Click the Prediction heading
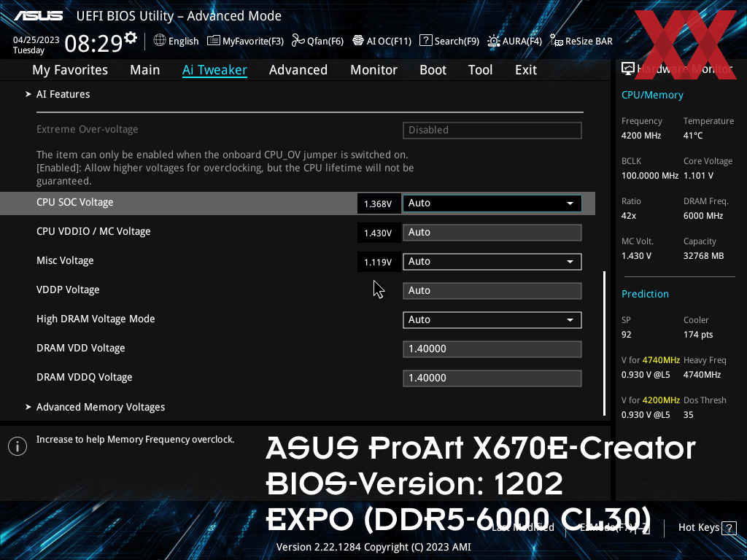Screen dimensions: 747x560 (x=645, y=295)
